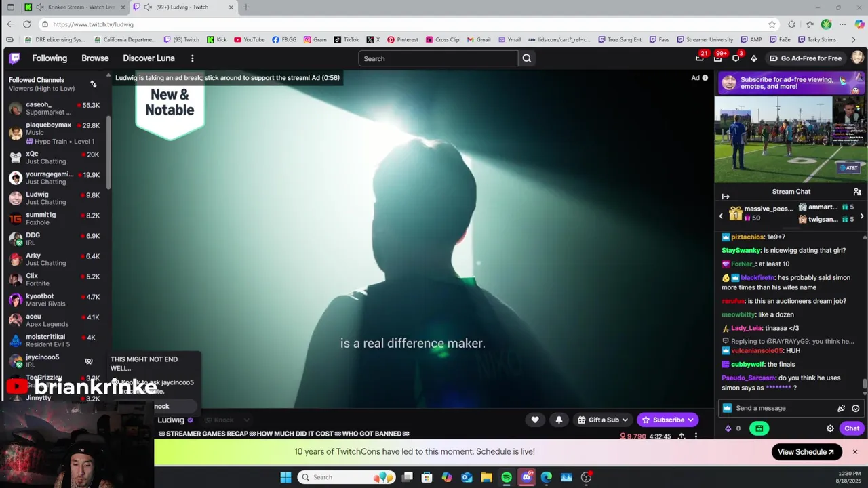Viewport: 868px width, 488px height.
Task: Open Outlook from the taskbar
Action: 467,477
